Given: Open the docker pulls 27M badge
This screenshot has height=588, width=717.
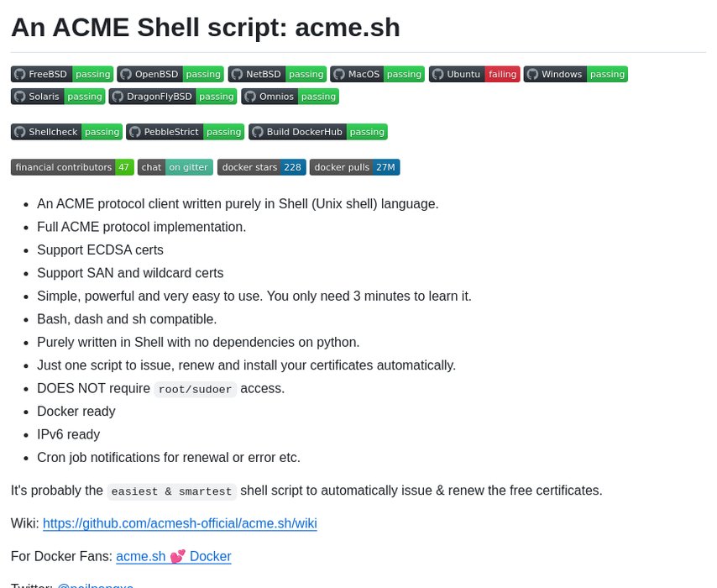Looking at the screenshot, I should point(354,167).
